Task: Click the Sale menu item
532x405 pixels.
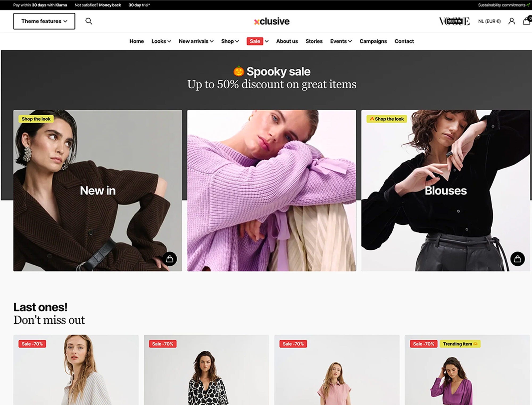Action: 255,41
